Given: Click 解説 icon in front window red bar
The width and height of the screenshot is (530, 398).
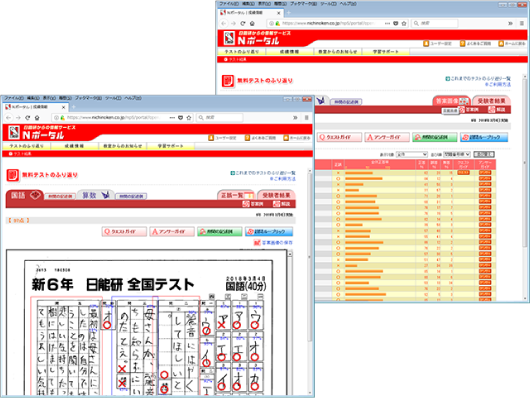Looking at the screenshot, I should click(x=276, y=204).
